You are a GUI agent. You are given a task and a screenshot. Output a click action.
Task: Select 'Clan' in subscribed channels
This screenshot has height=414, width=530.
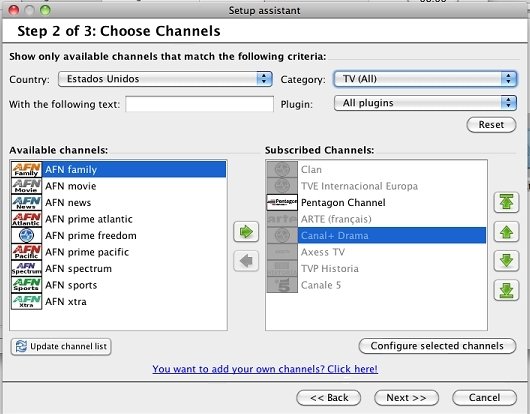point(376,169)
